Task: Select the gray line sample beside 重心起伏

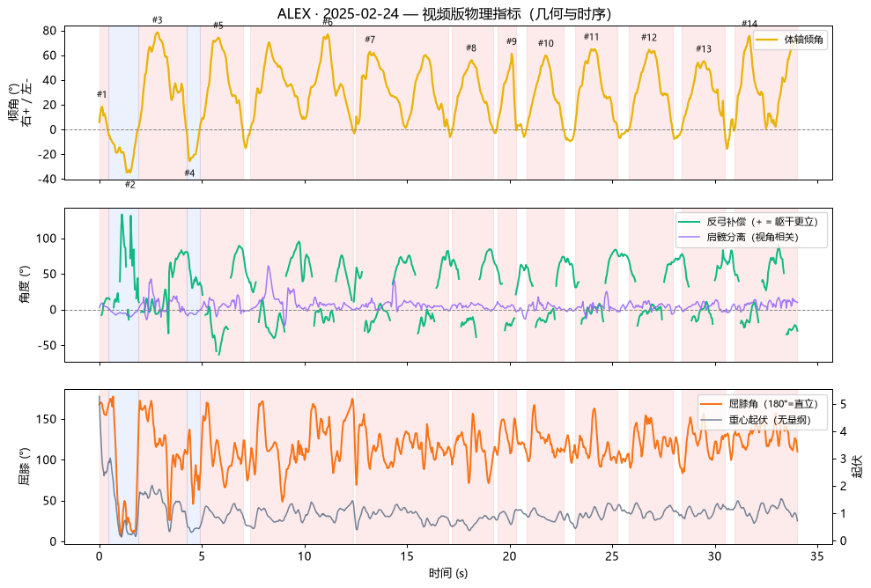Action: 712,420
